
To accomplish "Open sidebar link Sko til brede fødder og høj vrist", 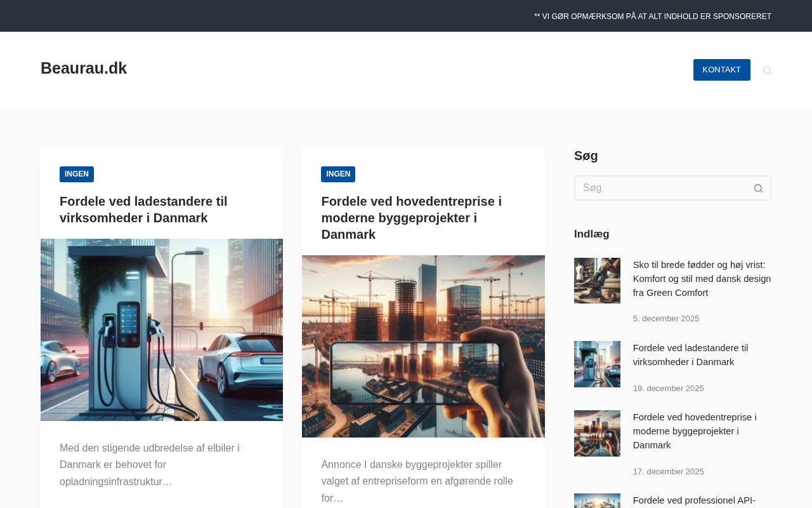I will click(x=702, y=279).
